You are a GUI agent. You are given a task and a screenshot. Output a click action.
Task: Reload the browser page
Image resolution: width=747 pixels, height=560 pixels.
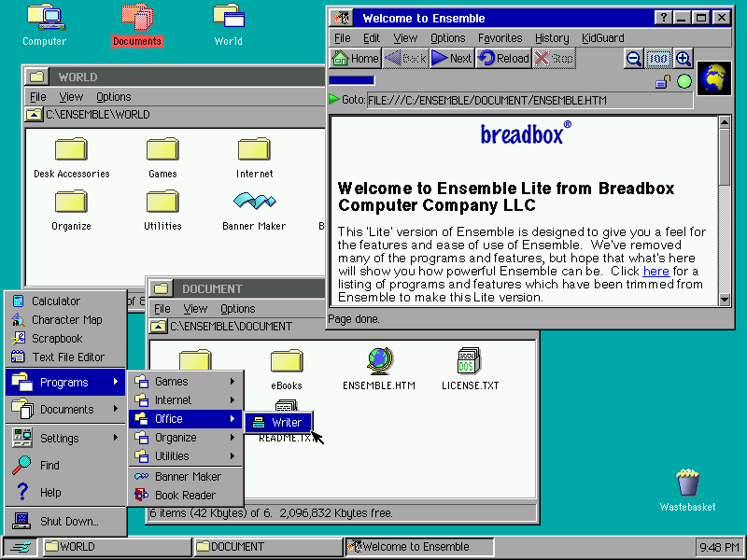(503, 59)
